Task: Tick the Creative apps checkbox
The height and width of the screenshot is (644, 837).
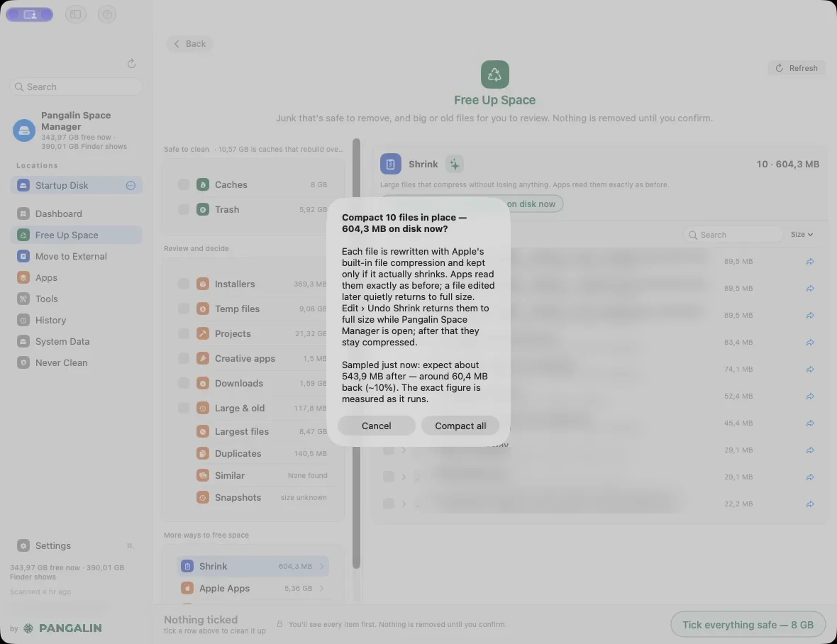Action: (x=184, y=358)
